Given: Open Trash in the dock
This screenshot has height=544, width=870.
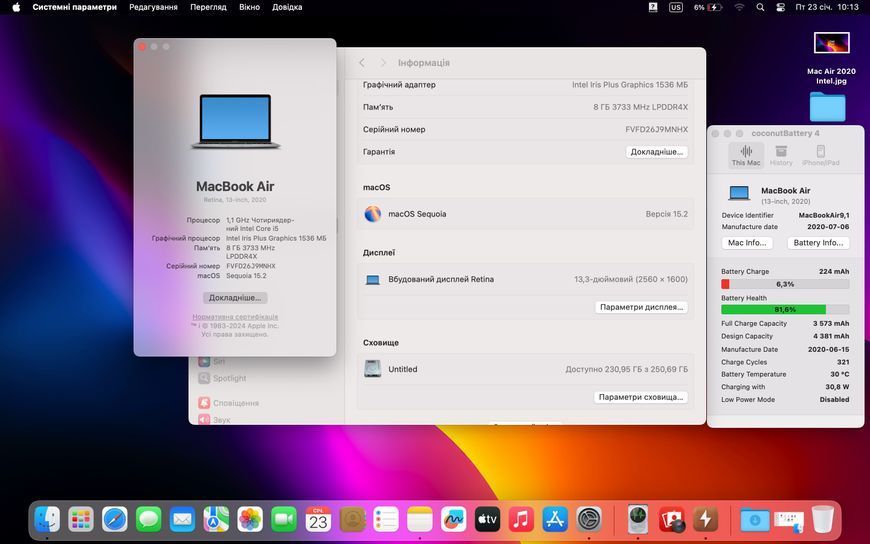Looking at the screenshot, I should (822, 520).
